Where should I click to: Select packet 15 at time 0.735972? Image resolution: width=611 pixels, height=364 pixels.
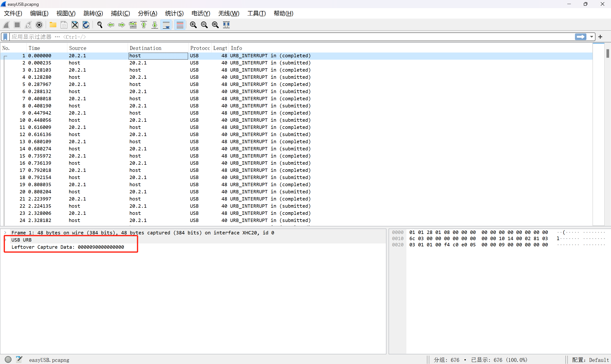[x=297, y=156]
